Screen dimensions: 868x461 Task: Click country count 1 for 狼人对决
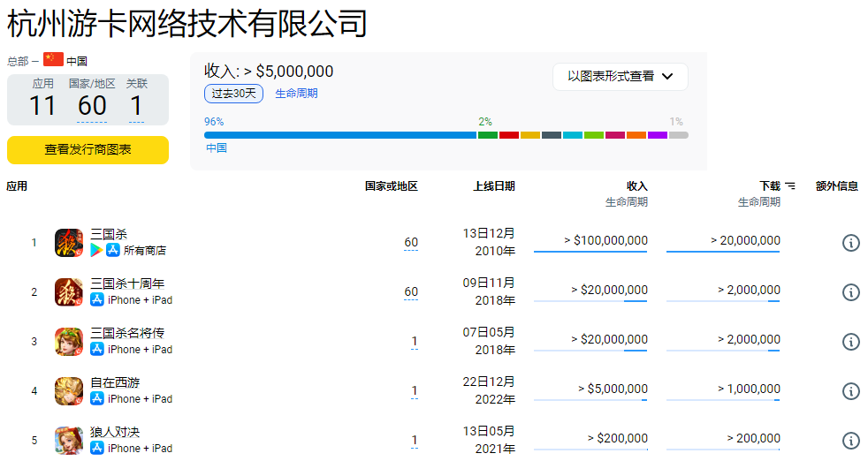(414, 441)
